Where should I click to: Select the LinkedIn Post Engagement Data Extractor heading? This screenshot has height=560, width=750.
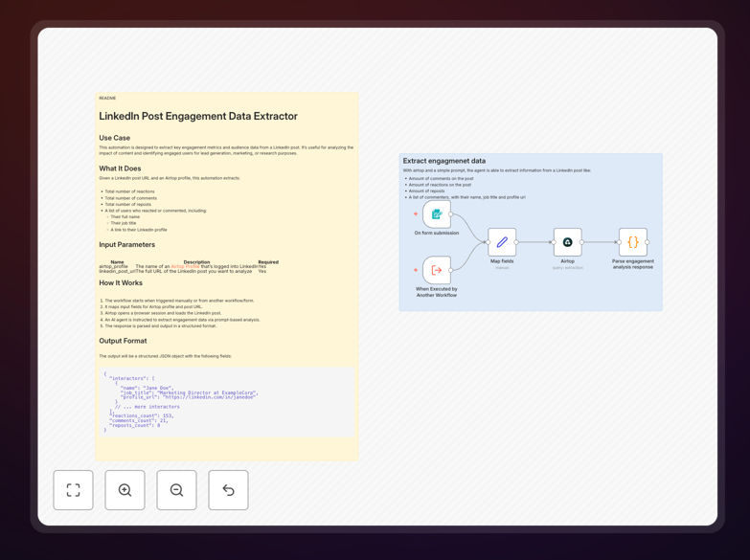pyautogui.click(x=198, y=116)
